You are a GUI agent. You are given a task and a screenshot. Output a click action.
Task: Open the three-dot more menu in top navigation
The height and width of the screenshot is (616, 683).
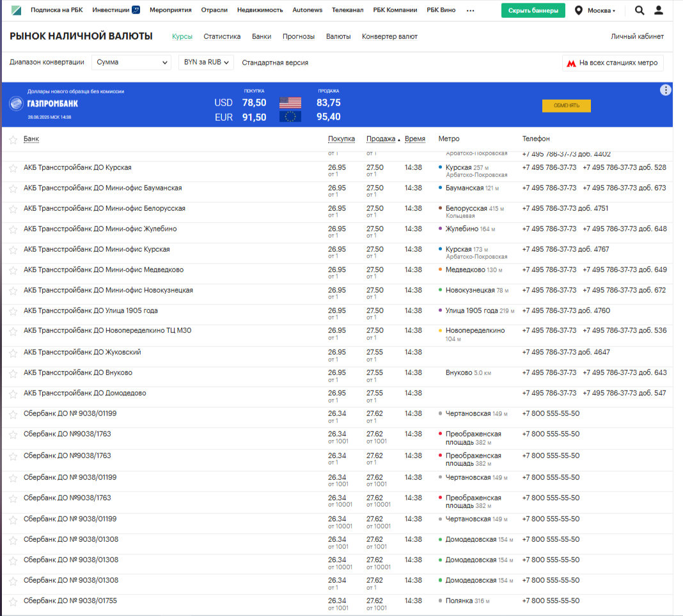(470, 10)
